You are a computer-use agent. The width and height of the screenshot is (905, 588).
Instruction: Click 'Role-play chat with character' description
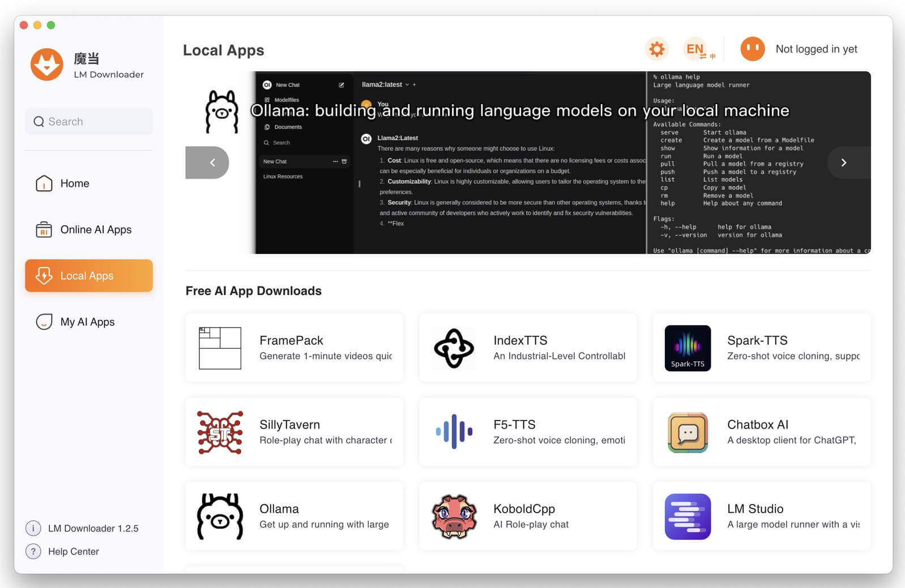click(326, 440)
